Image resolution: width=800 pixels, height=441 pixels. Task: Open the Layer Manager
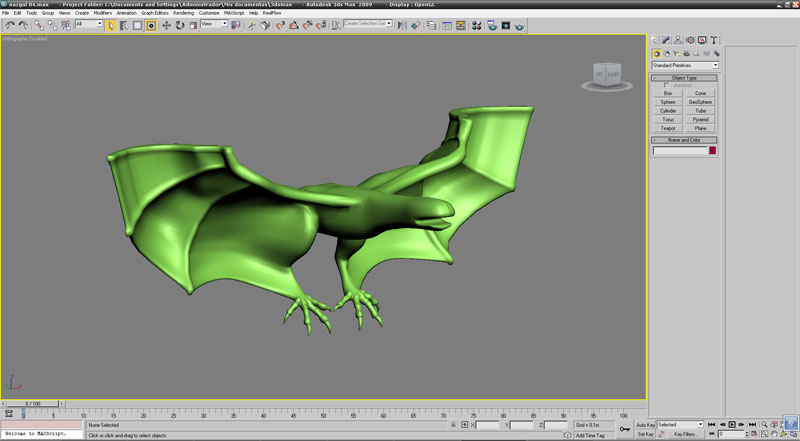point(432,25)
